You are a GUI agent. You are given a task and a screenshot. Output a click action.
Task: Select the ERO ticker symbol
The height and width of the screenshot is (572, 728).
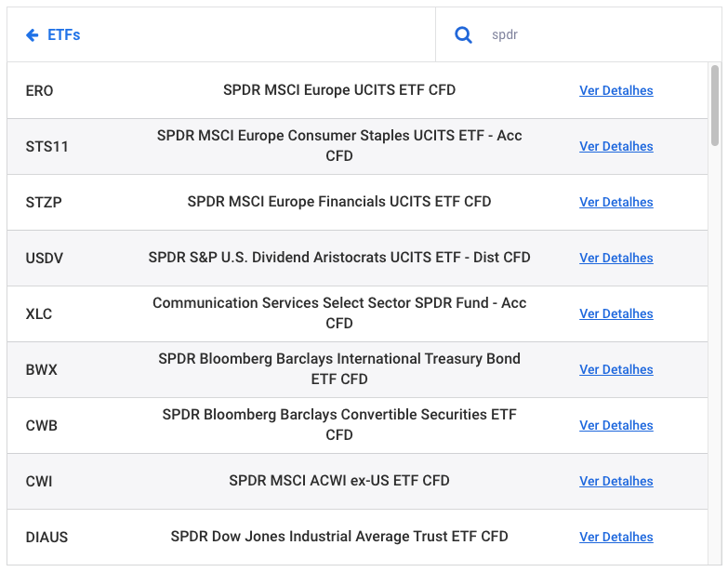coord(39,91)
